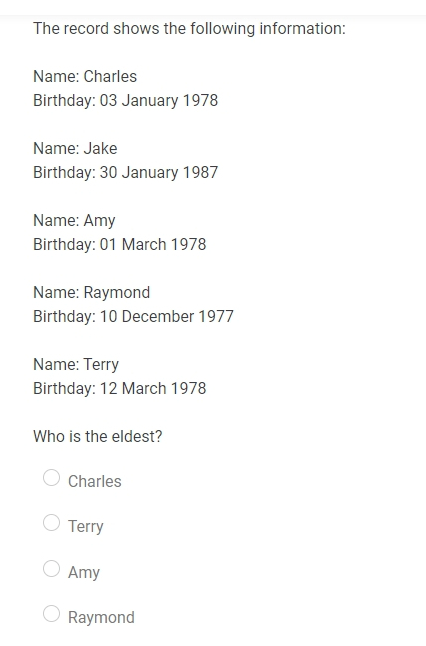
Task: Click the Terry answer option label
Action: (86, 527)
